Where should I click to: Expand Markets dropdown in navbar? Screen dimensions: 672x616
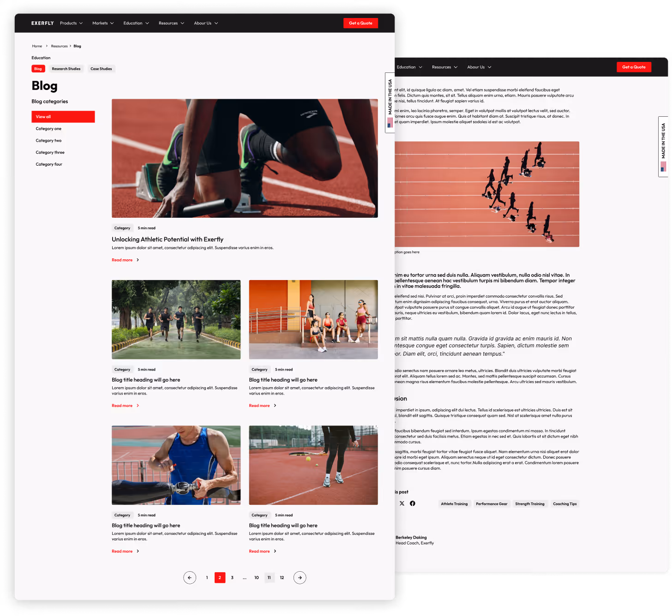point(103,23)
